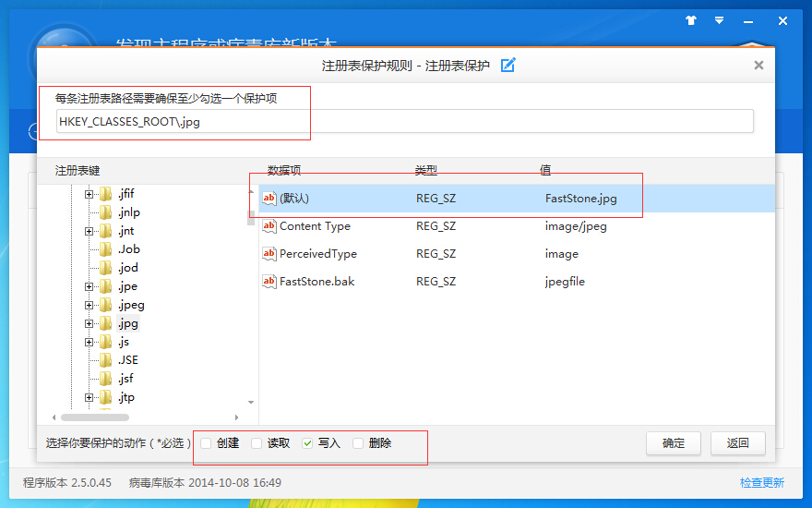The image size is (812, 508).
Task: Check the 读取 (read) protection option
Action: (x=257, y=443)
